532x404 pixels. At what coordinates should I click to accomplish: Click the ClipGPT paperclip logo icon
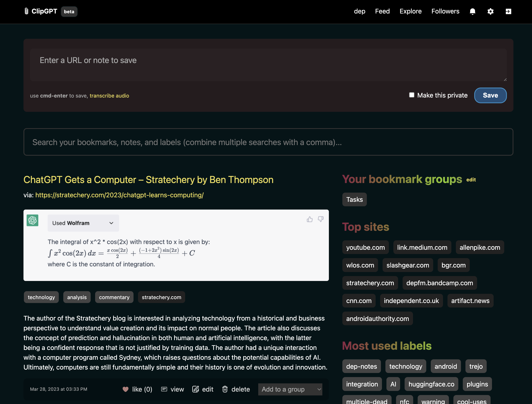[27, 11]
